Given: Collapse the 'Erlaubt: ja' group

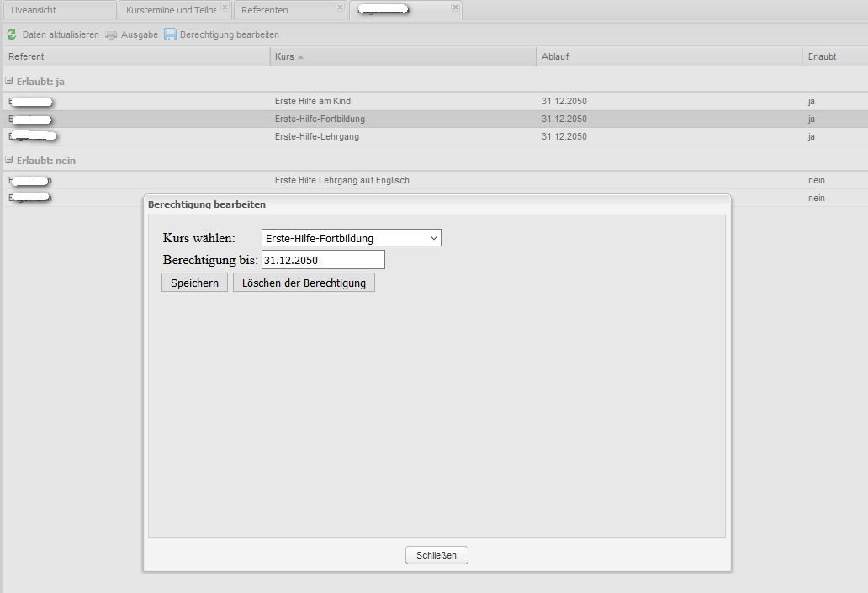Looking at the screenshot, I should tap(9, 82).
